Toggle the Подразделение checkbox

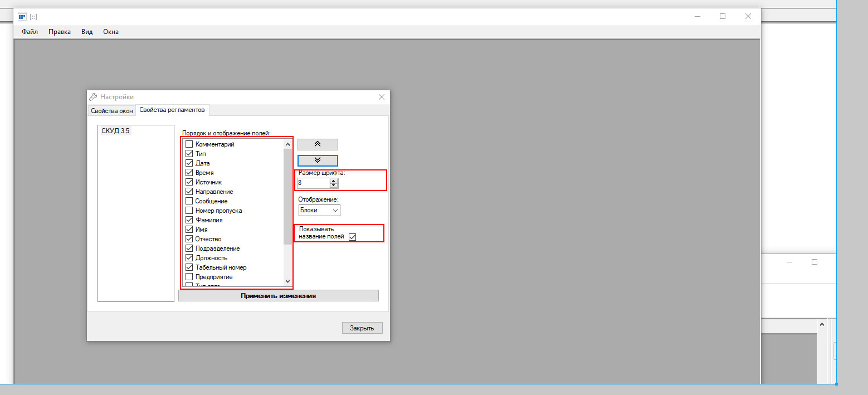pyautogui.click(x=189, y=248)
